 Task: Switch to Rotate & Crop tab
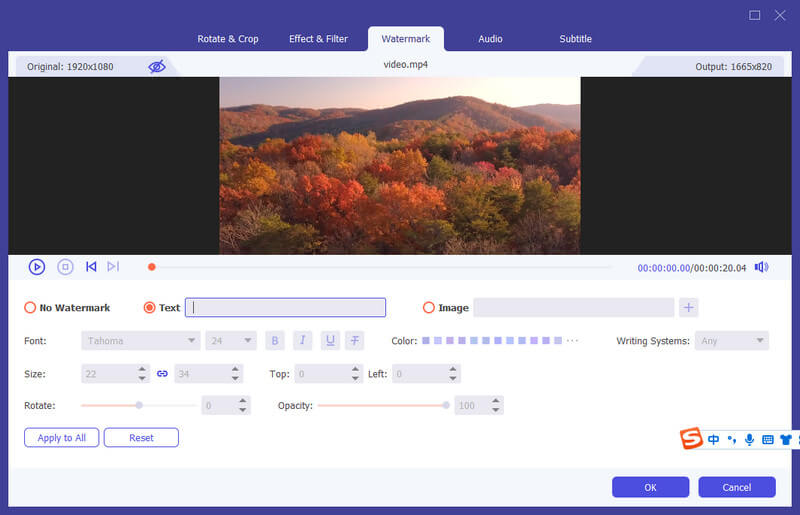(x=228, y=39)
